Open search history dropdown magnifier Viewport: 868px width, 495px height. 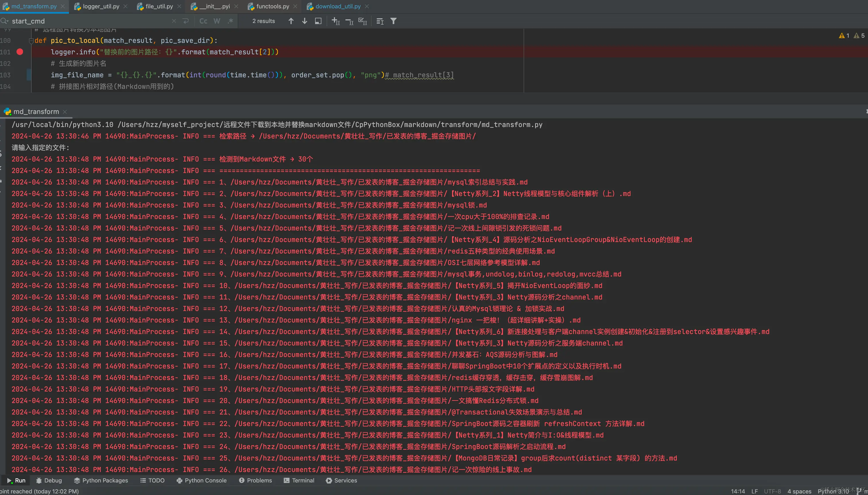[4, 21]
